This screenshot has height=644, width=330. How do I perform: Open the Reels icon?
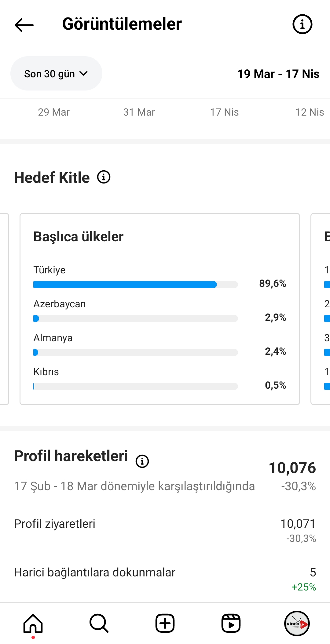point(231,624)
